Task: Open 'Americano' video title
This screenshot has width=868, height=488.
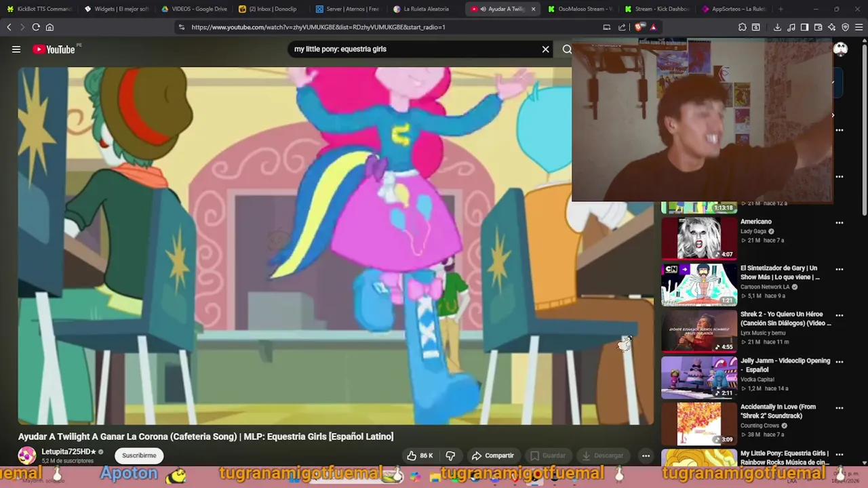Action: click(x=756, y=222)
